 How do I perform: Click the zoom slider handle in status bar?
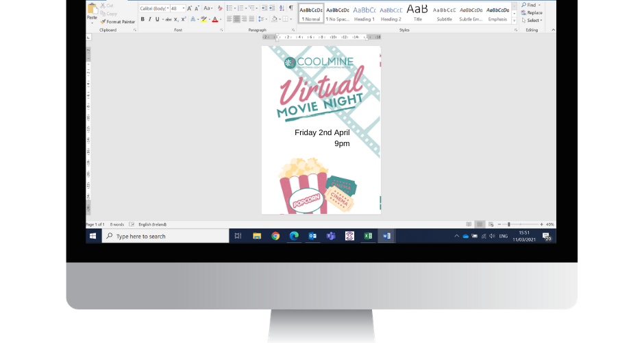point(508,224)
